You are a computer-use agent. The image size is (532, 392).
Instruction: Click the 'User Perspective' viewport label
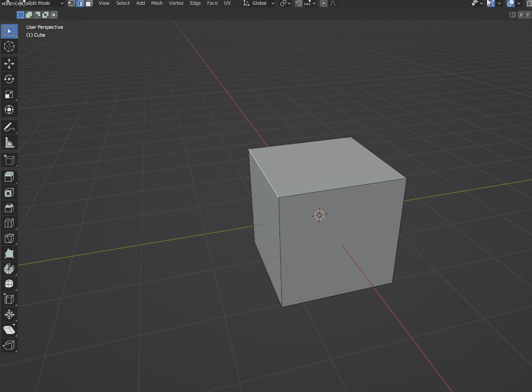tap(45, 27)
